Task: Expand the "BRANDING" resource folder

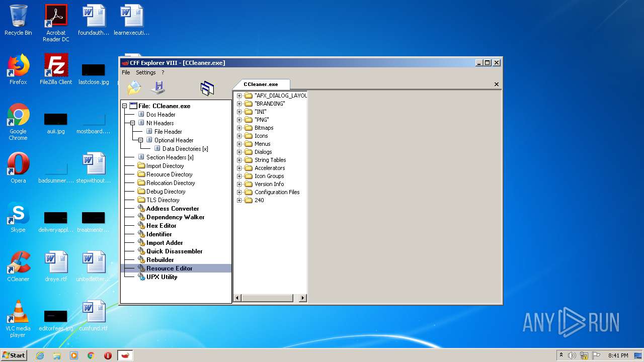Action: (239, 104)
